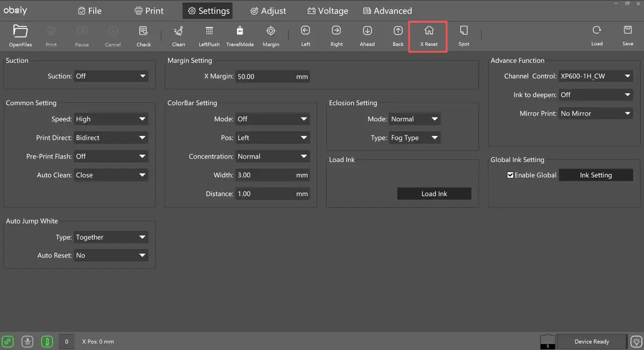Open the File menu tab
The height and width of the screenshot is (350, 644).
[90, 11]
